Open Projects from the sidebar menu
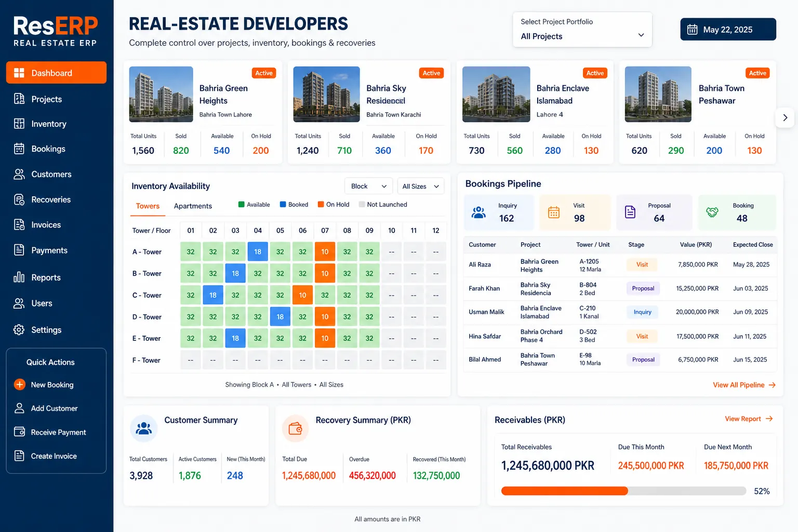This screenshot has height=532, width=798. pyautogui.click(x=56, y=99)
